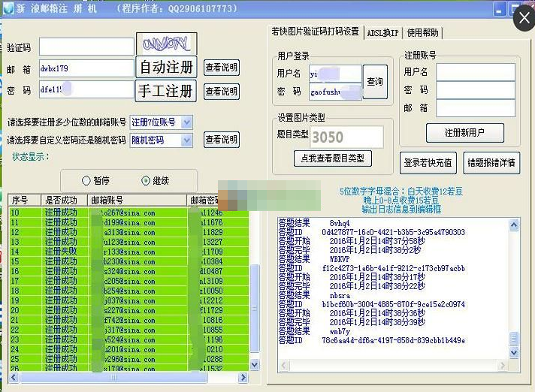This screenshot has width=535, height=392.
Task: Switch to the ADSL换IP tab
Action: (x=383, y=32)
